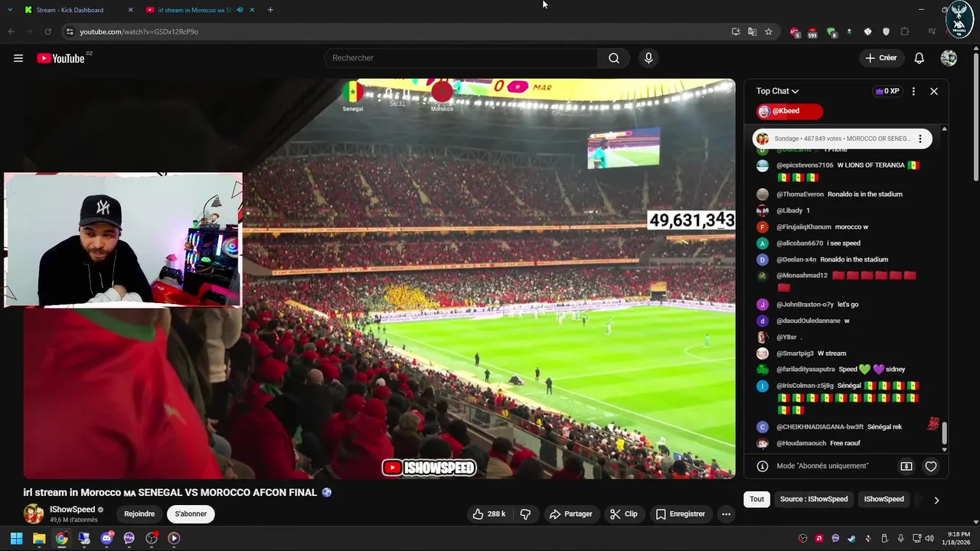Viewport: 980px width, 551px height.
Task: Click verified badge next to IShowSpeed
Action: [100, 510]
